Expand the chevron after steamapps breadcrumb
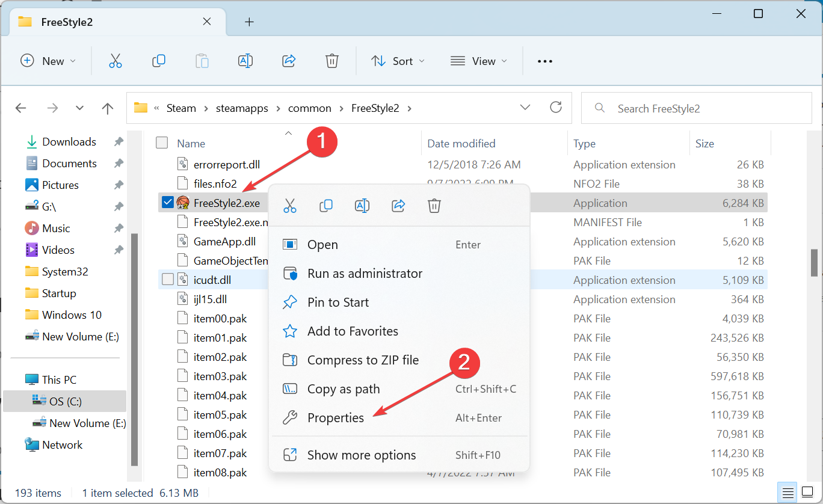 (x=280, y=108)
